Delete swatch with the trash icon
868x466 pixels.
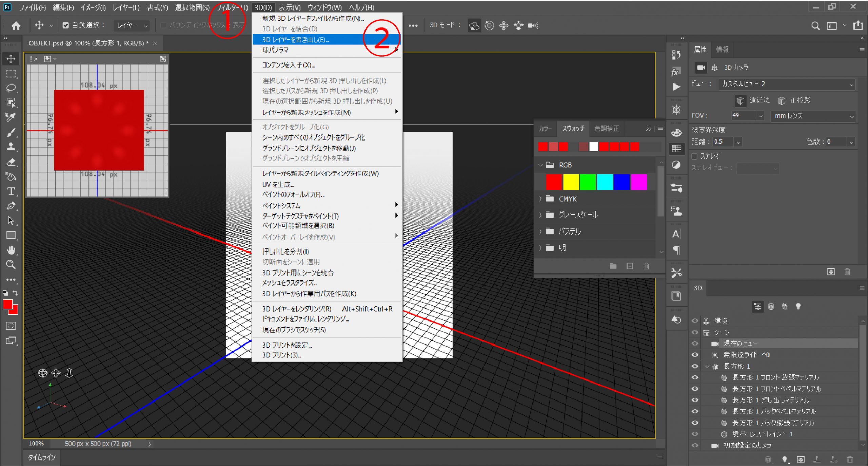click(646, 266)
